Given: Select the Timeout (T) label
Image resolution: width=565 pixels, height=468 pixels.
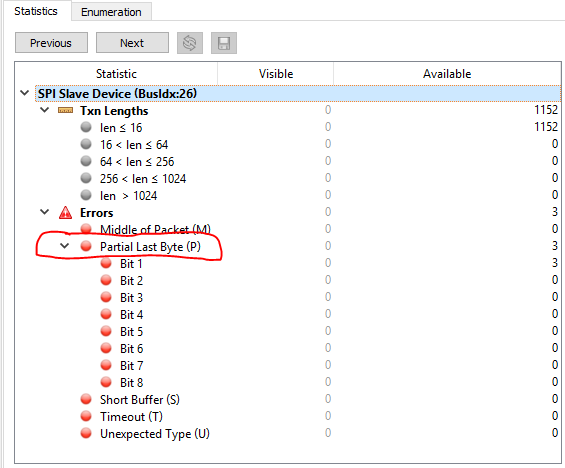Looking at the screenshot, I should coord(132,416).
